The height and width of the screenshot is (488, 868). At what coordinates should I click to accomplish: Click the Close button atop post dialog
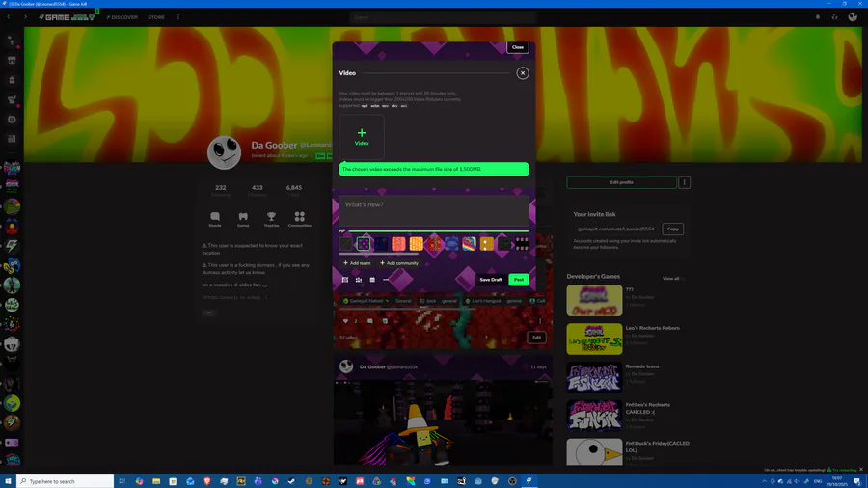(518, 47)
